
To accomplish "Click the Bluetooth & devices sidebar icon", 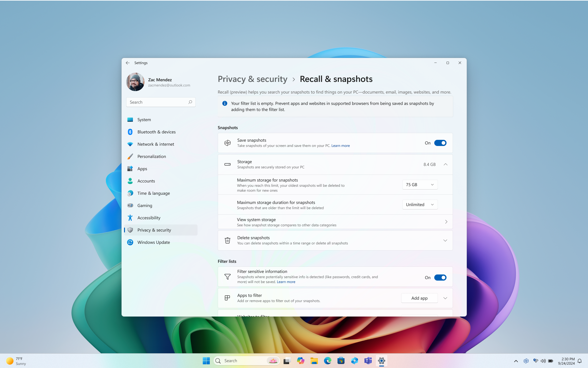I will [130, 132].
